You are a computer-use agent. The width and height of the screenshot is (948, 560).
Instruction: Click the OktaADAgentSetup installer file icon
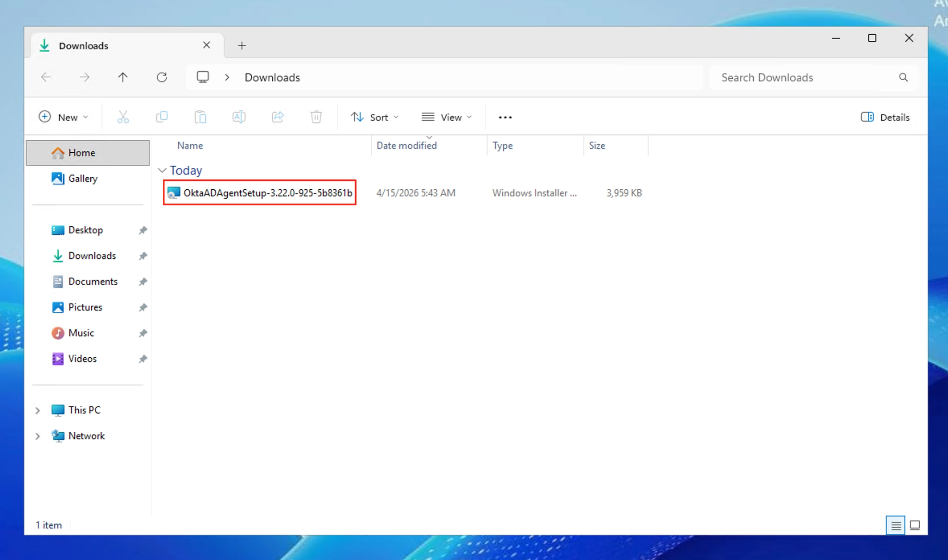point(174,193)
